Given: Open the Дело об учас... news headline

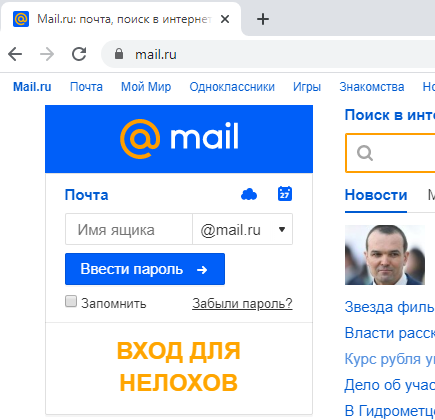Looking at the screenshot, I should (x=390, y=385).
